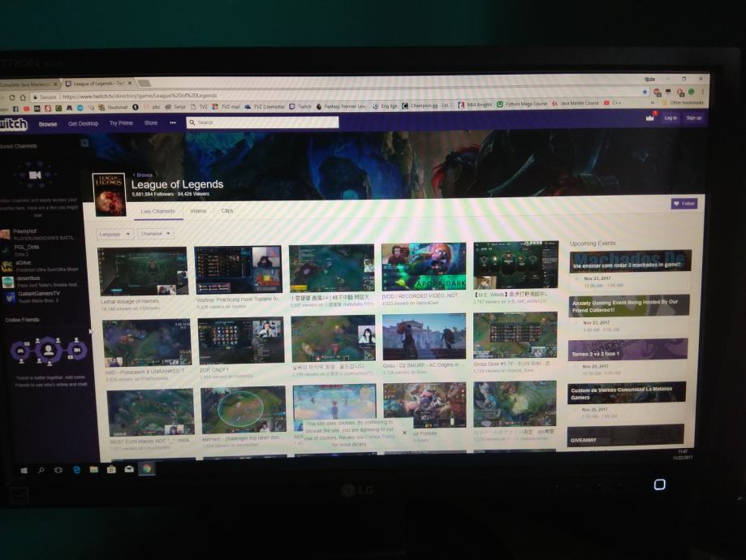Click the Sign up button
Image resolution: width=746 pixels, height=560 pixels.
(x=693, y=118)
